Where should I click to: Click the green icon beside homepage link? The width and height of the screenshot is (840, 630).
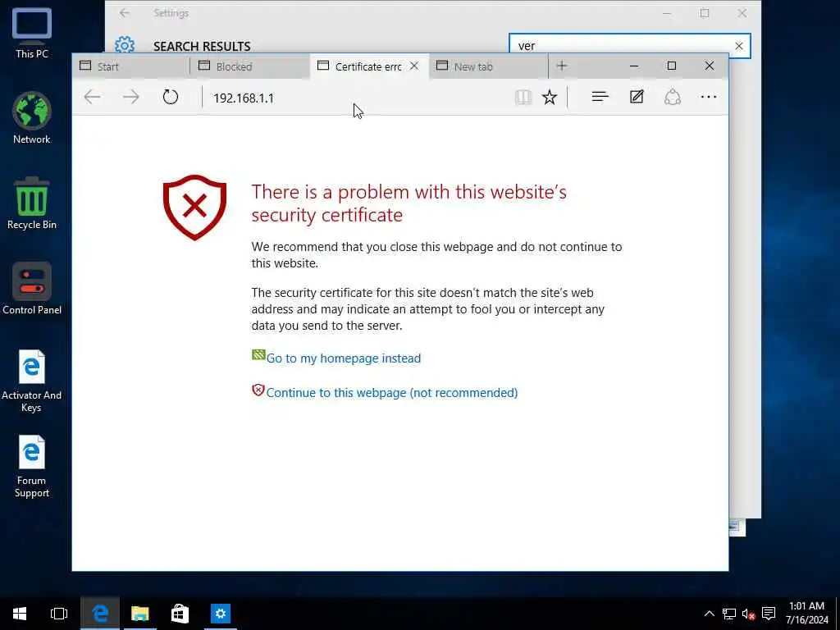pyautogui.click(x=258, y=354)
